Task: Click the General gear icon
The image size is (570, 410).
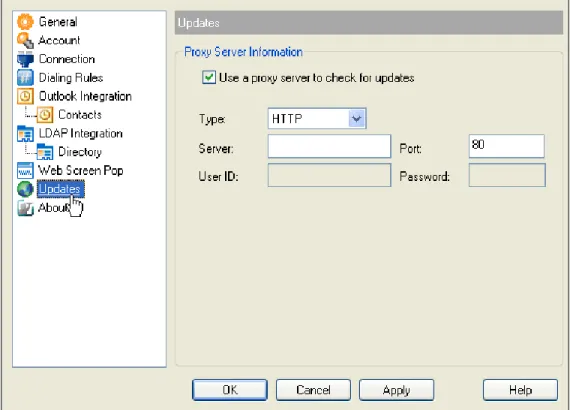Action: click(25, 21)
